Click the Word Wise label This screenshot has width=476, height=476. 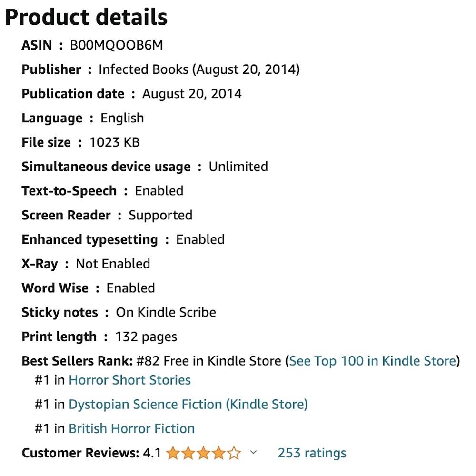pos(55,288)
